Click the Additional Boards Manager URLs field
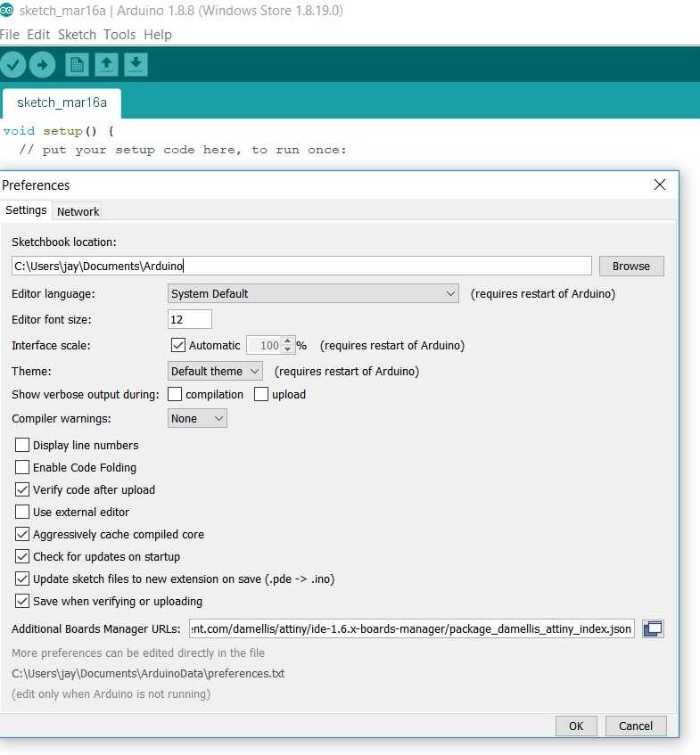700x755 pixels. click(412, 628)
